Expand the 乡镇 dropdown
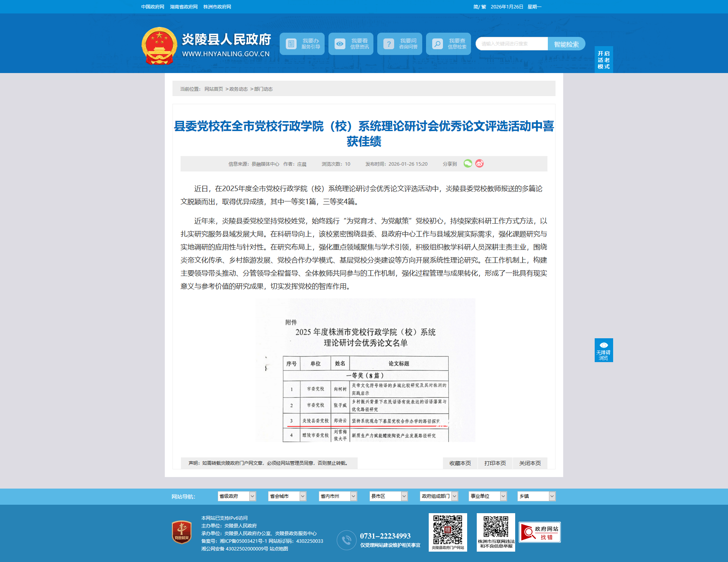728x562 pixels. click(536, 496)
